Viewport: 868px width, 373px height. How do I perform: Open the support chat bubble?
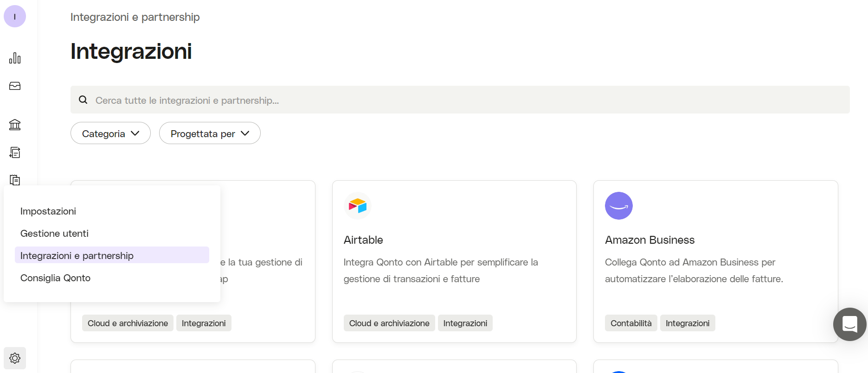850,324
